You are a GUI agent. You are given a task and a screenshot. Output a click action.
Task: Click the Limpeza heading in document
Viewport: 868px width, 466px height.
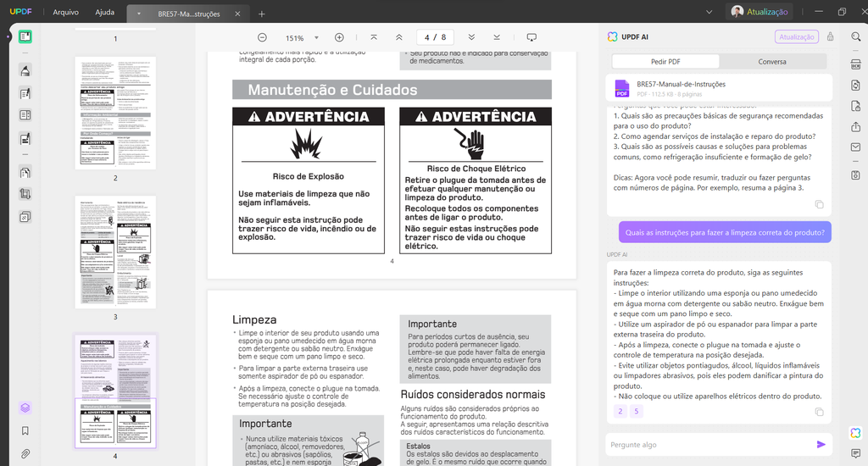coord(254,319)
